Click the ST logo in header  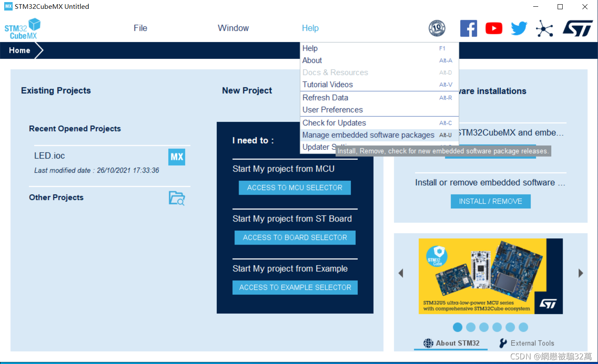tap(578, 29)
